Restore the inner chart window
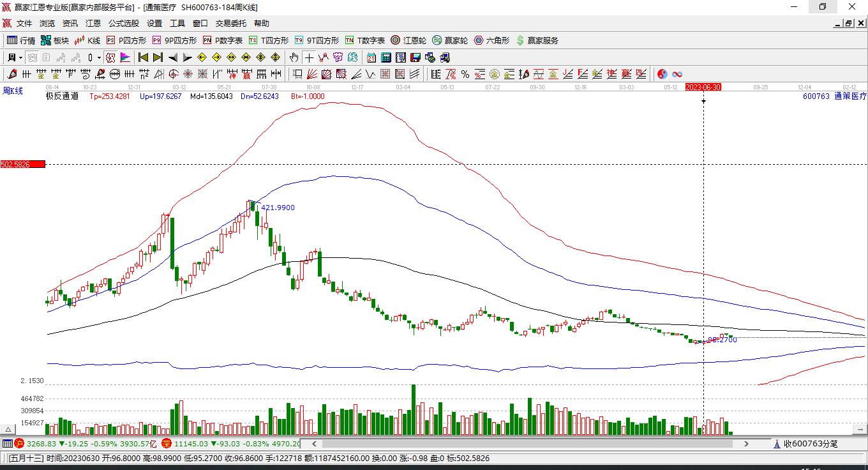868x470 pixels. coord(849,23)
